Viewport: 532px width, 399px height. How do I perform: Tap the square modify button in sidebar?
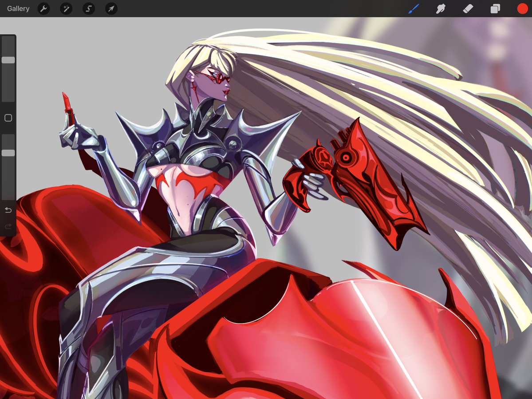8,118
